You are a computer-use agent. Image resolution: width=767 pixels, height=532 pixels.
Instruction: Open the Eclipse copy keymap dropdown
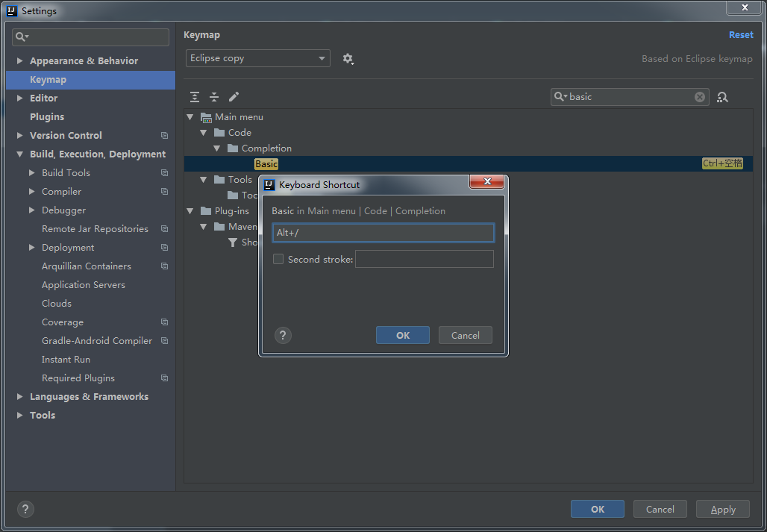[x=258, y=58]
